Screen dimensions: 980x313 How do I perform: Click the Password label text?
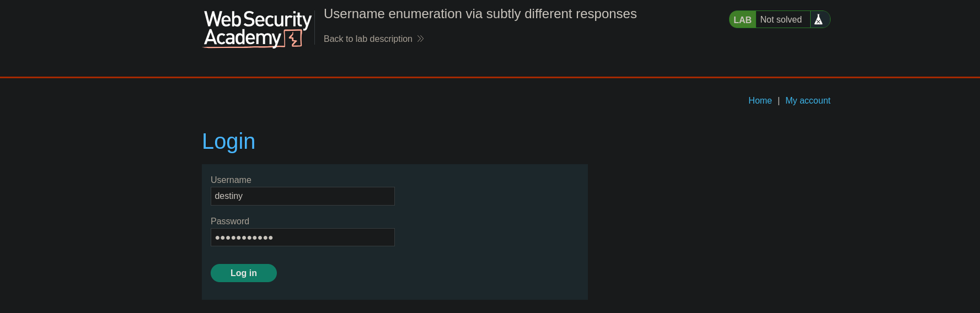[x=230, y=222]
